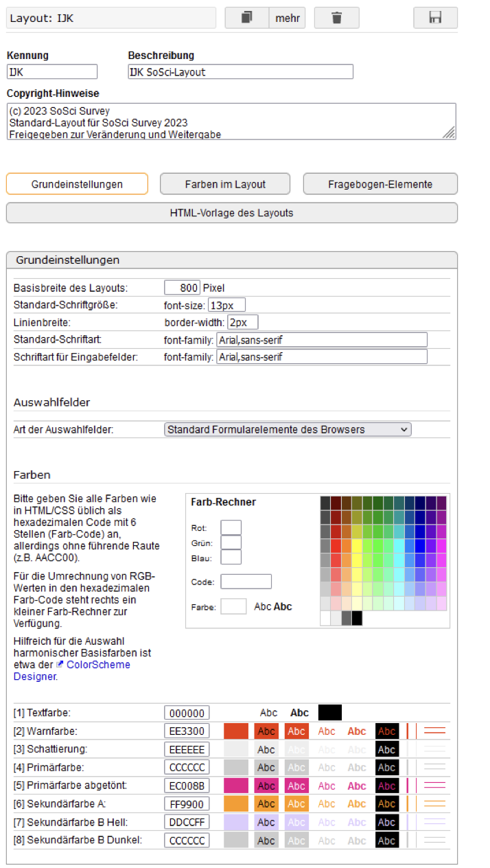The width and height of the screenshot is (490, 868).
Task: Click the floppy disk save icon
Action: pos(435,18)
